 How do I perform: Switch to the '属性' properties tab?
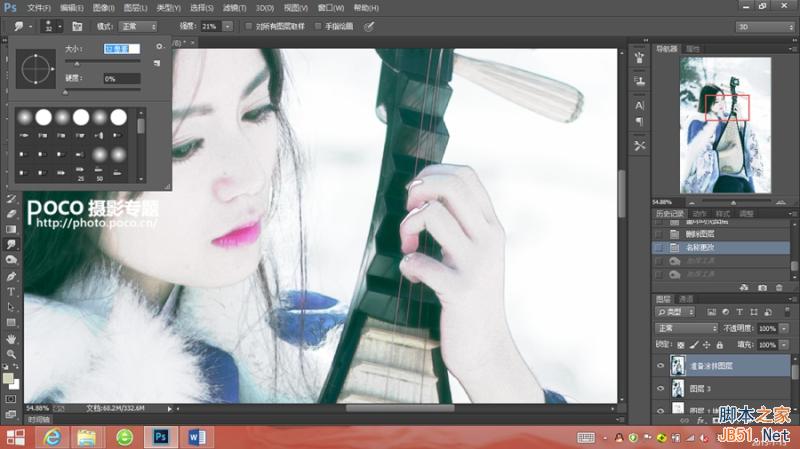coord(693,49)
